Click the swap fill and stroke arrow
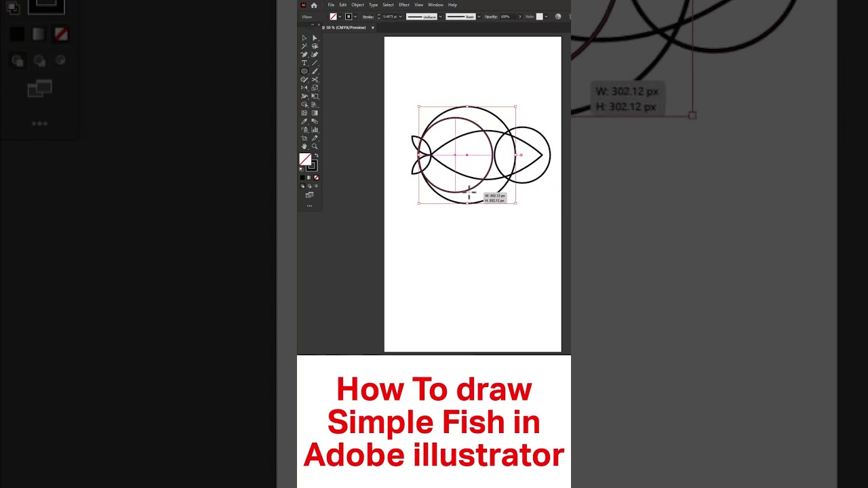The image size is (868, 488). pos(317,155)
